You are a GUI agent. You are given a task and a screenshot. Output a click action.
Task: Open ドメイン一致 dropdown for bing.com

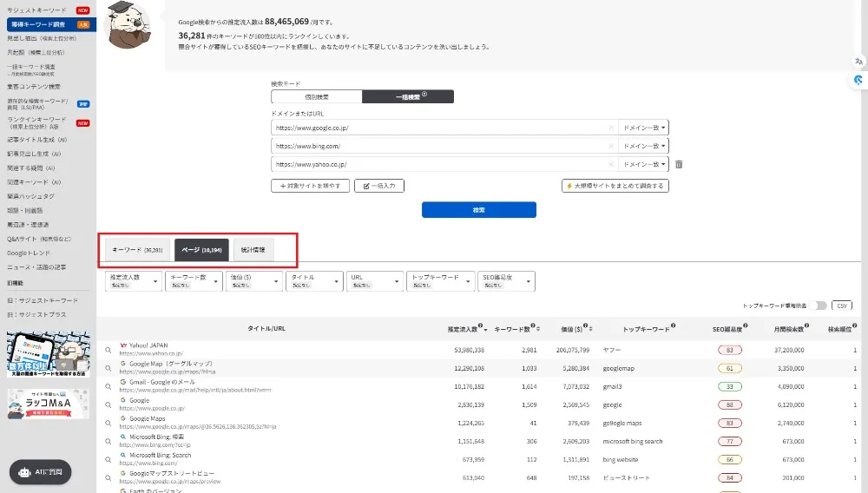[x=644, y=146]
